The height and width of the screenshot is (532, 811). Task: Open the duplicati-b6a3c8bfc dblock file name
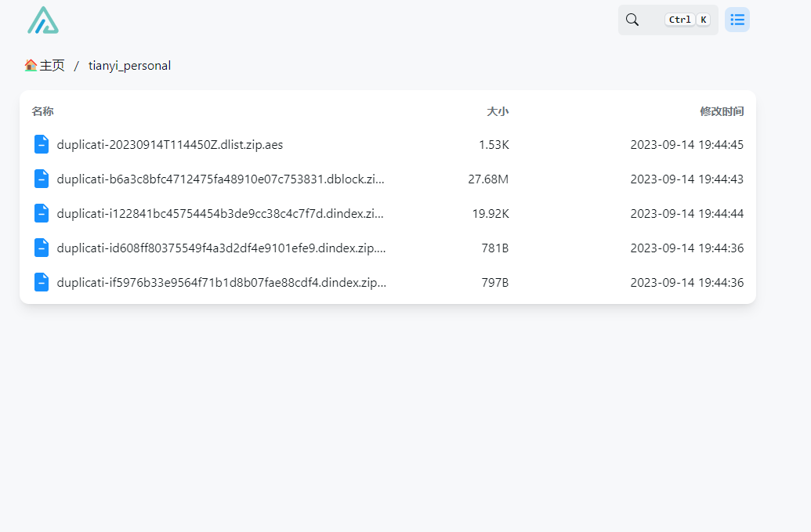pyautogui.click(x=220, y=179)
